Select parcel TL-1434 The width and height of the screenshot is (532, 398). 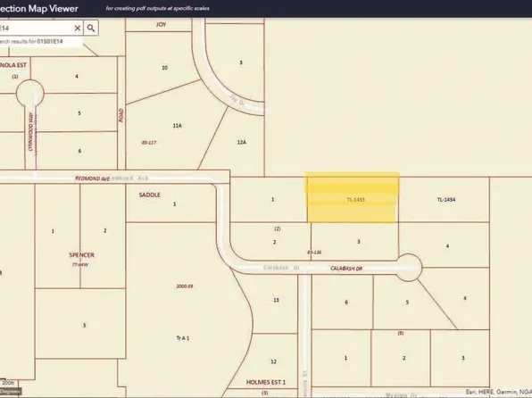point(446,200)
